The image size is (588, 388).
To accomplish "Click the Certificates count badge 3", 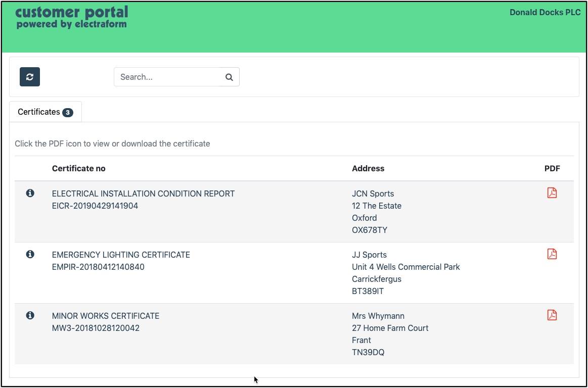I will pyautogui.click(x=68, y=112).
